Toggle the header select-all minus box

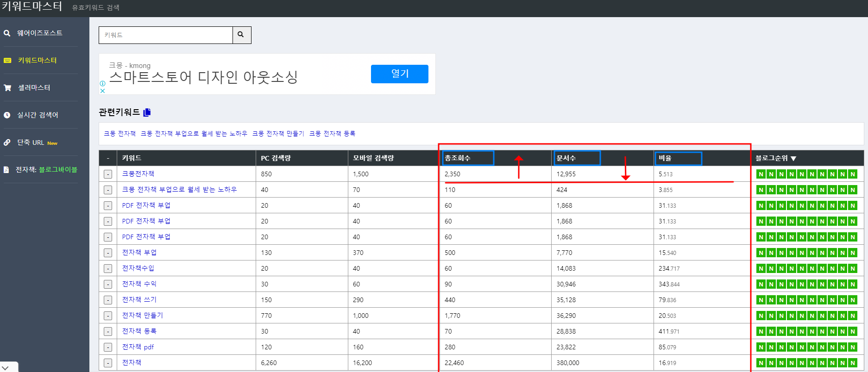click(108, 158)
